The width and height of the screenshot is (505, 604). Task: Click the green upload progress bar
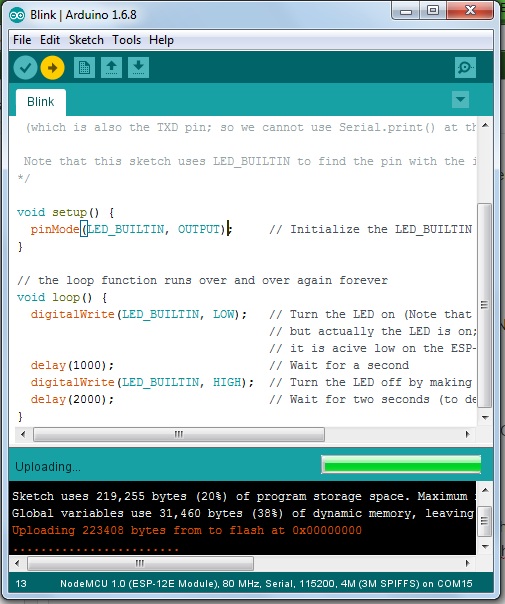[x=401, y=465]
